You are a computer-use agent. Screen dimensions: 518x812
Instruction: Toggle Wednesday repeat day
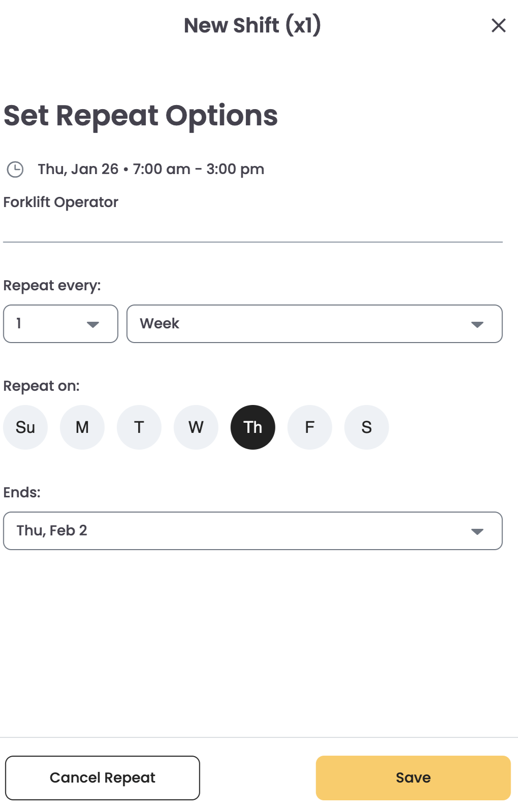[x=196, y=427]
